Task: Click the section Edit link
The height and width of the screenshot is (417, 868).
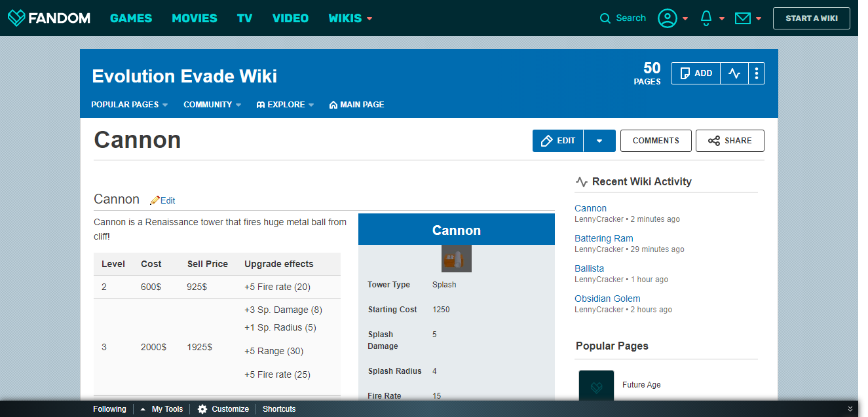Action: 168,201
